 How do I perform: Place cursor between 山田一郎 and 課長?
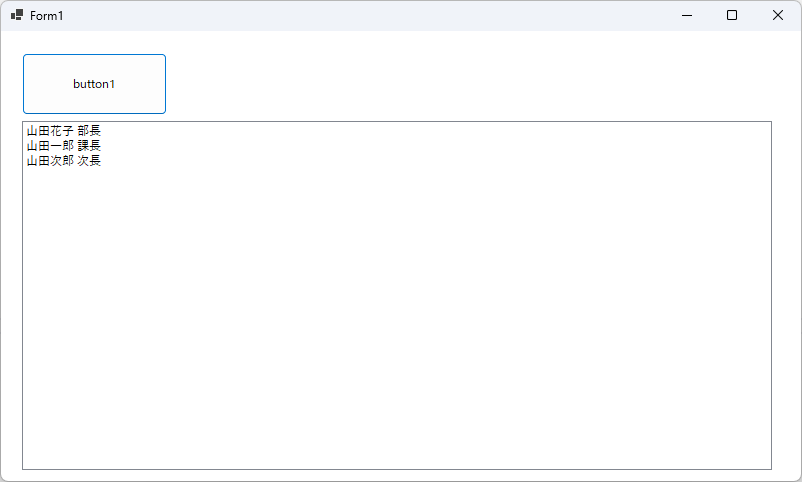75,146
